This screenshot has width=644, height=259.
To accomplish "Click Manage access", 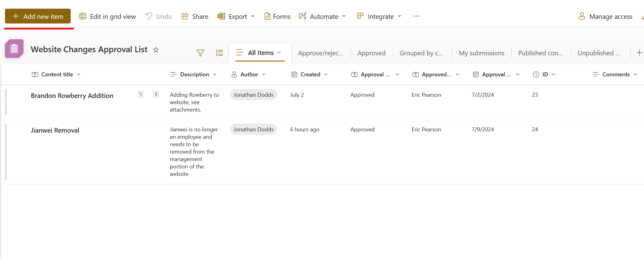I will coord(605,16).
